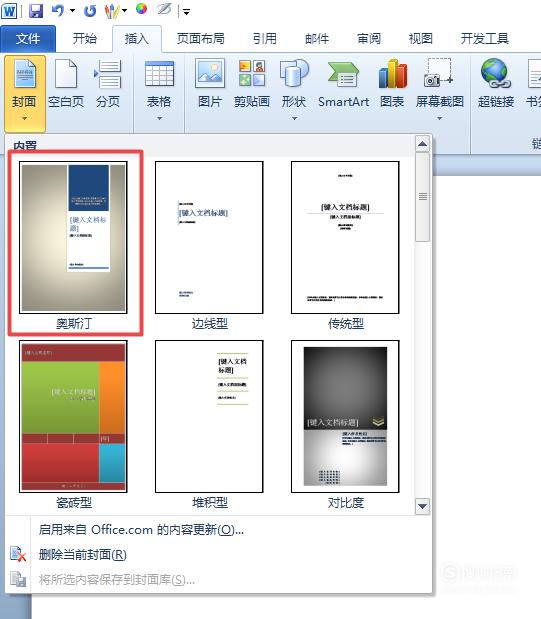Click 将所选内容保存到封面库 menu entry
Image resolution: width=541 pixels, height=619 pixels.
(x=116, y=580)
